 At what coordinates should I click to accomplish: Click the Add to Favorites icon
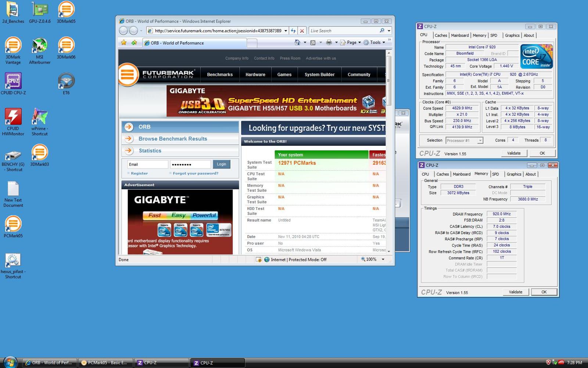pyautogui.click(x=134, y=43)
